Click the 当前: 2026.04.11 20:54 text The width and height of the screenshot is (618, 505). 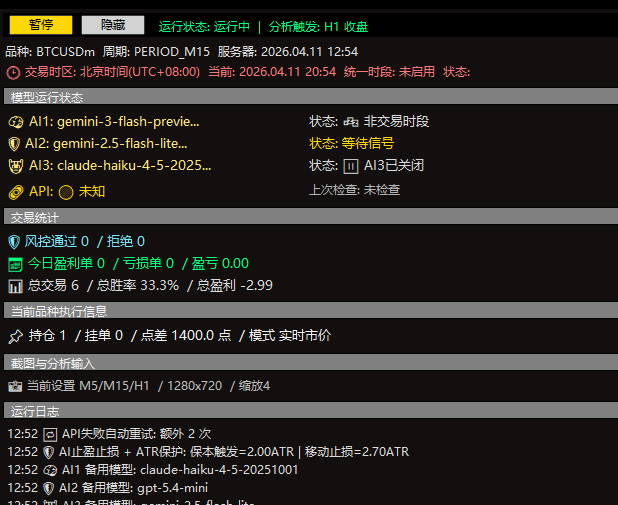[x=272, y=72]
